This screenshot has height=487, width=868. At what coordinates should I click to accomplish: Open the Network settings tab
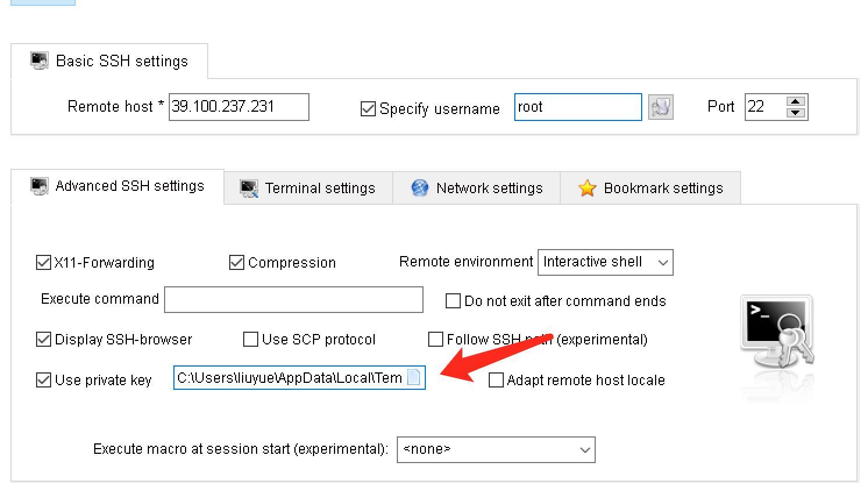tap(476, 188)
